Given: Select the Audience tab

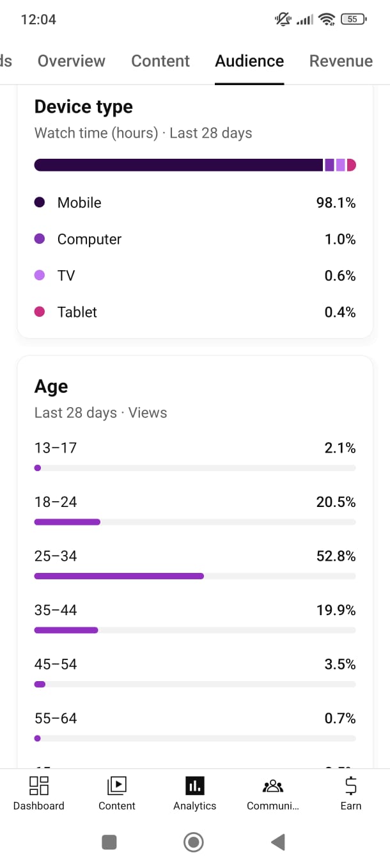Looking at the screenshot, I should tap(249, 61).
